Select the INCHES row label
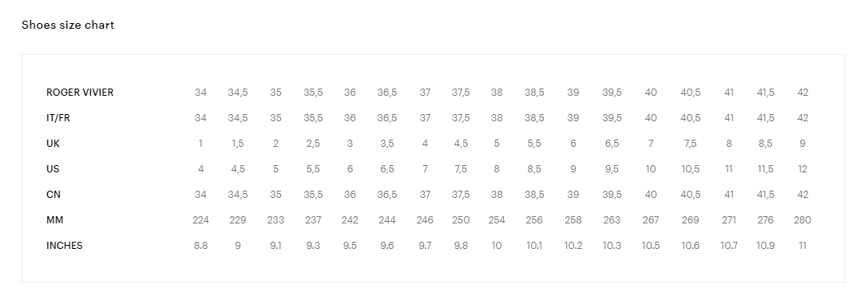The width and height of the screenshot is (868, 308). 64,245
